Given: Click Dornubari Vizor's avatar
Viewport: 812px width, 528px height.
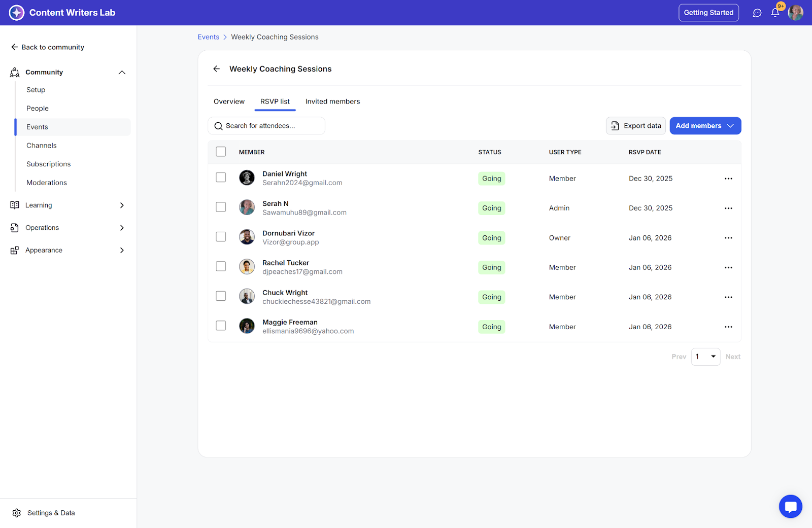Looking at the screenshot, I should pyautogui.click(x=247, y=237).
